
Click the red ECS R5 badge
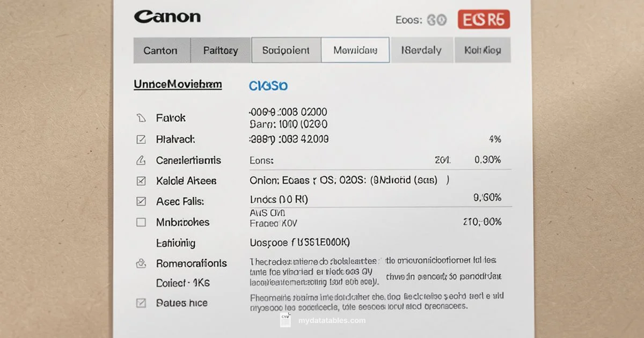484,20
